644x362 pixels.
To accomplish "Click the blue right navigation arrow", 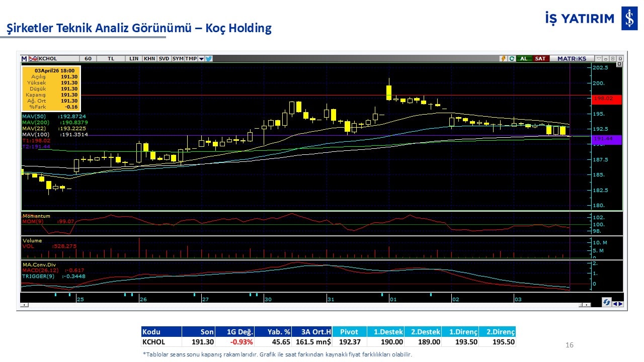I will [x=620, y=303].
